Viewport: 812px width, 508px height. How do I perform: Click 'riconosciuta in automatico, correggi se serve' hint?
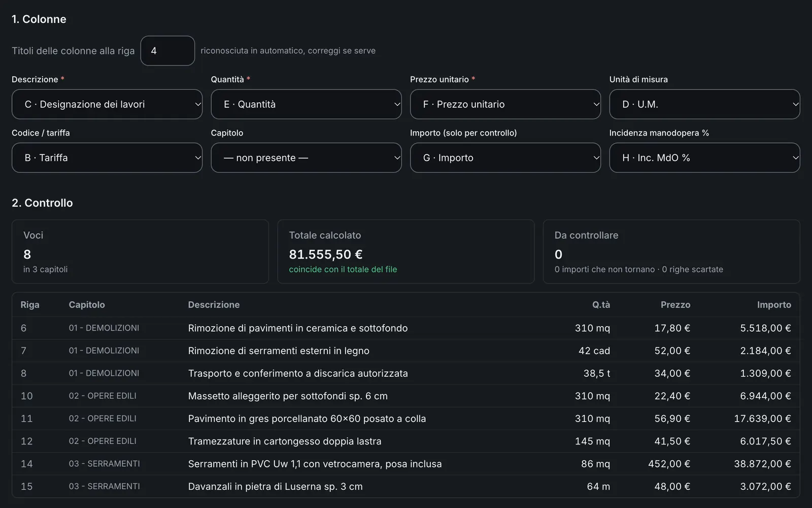288,51
